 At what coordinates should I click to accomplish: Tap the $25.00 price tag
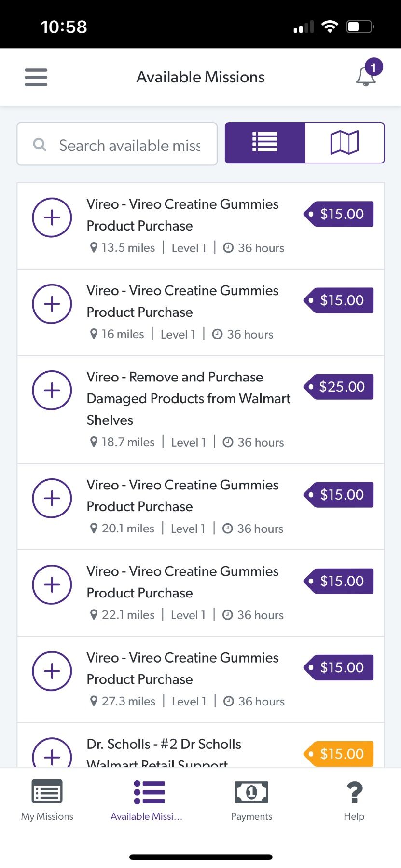point(338,387)
